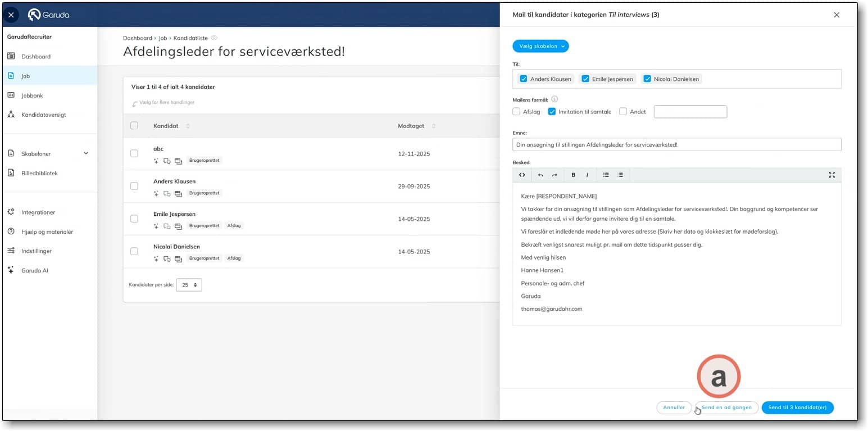The height and width of the screenshot is (431, 868).
Task: Click the info icon beside Mailens formål
Action: (x=555, y=99)
